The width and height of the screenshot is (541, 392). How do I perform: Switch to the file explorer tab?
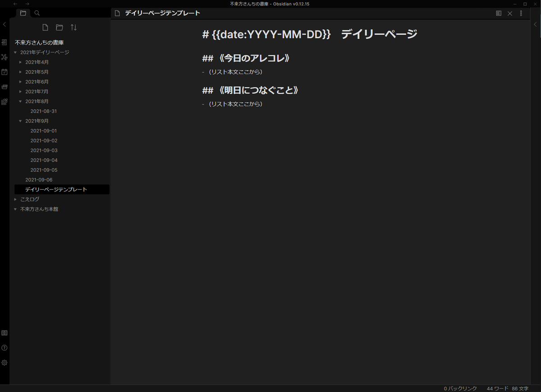click(x=23, y=13)
